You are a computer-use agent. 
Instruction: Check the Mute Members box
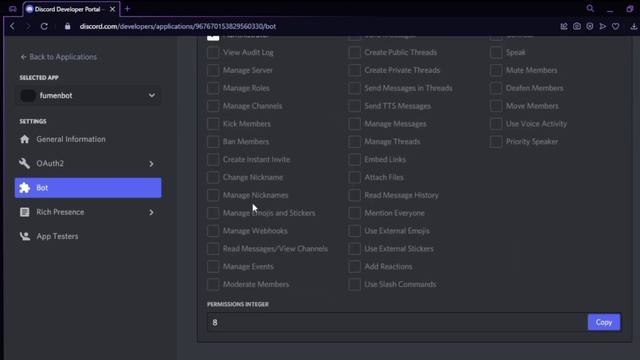496,70
